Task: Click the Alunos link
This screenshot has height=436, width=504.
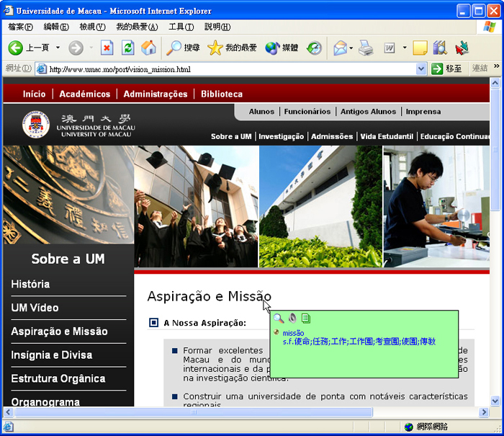Action: tap(261, 112)
